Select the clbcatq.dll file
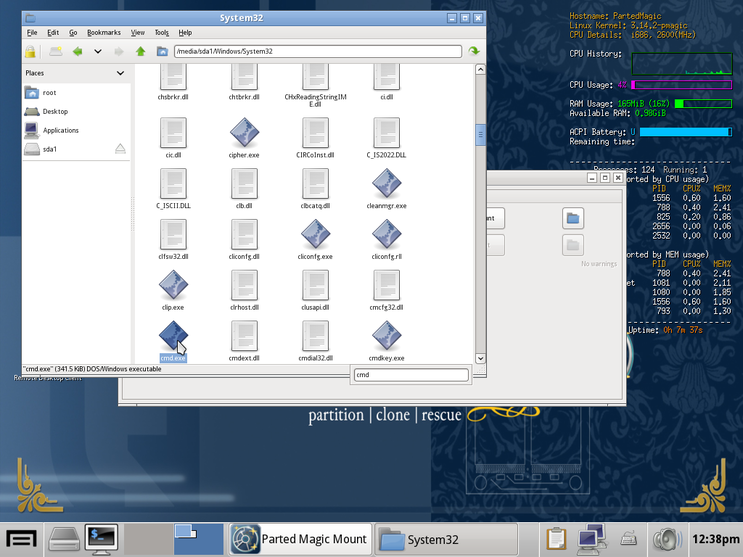 pos(315,188)
